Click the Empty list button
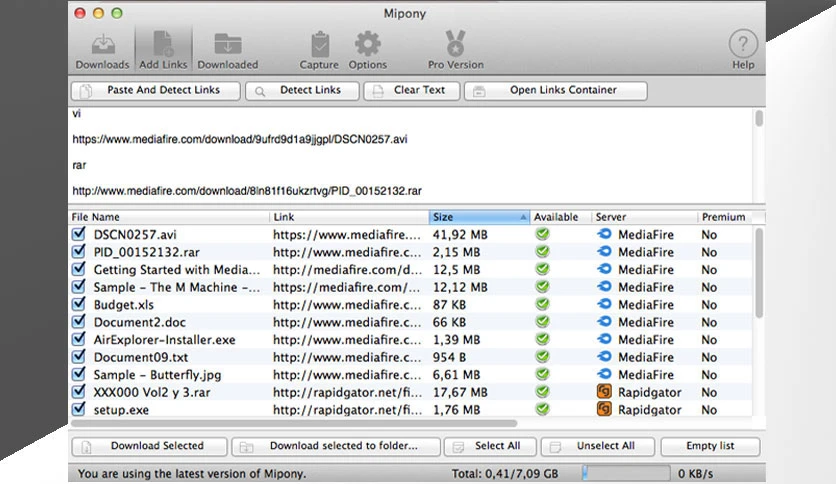Image resolution: width=836 pixels, height=484 pixels. coord(710,446)
